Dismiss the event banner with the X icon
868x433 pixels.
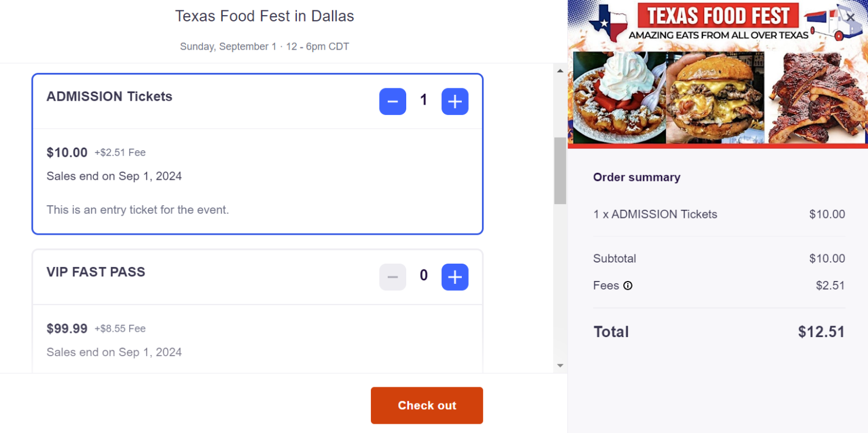tap(850, 17)
